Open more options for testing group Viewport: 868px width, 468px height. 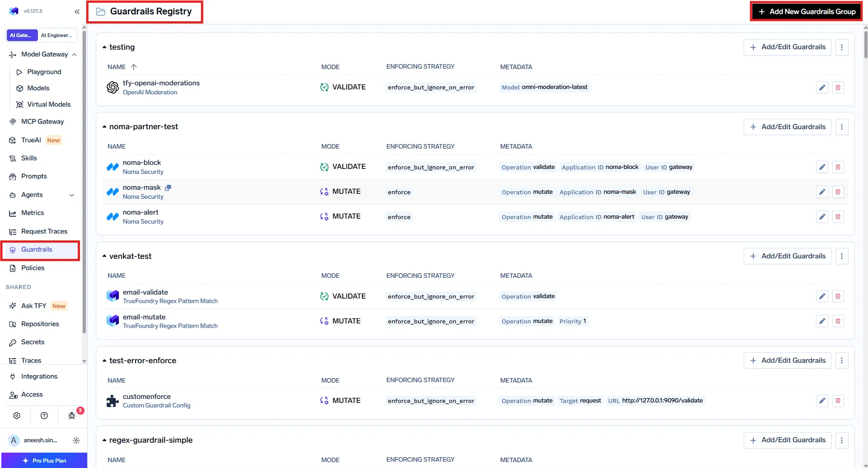pos(841,47)
